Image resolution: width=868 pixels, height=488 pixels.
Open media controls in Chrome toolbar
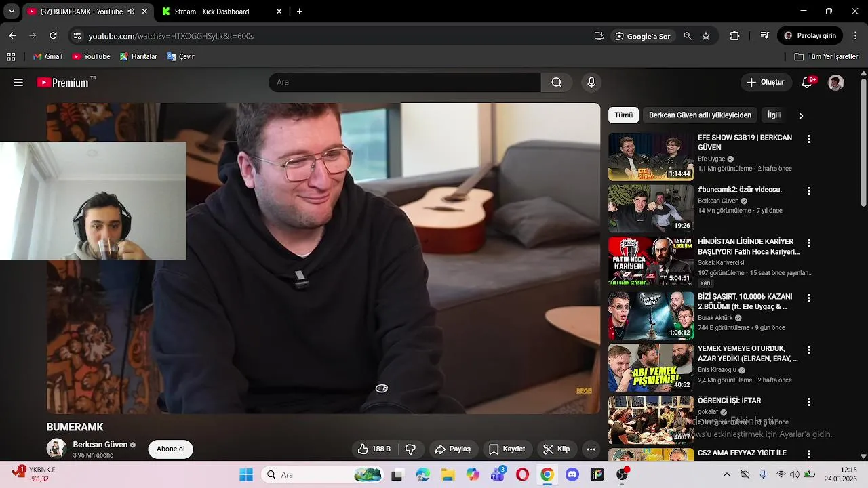765,36
